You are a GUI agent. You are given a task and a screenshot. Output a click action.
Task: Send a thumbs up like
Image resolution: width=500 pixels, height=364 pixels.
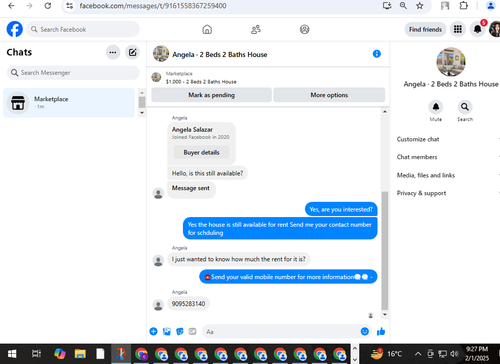point(381,331)
